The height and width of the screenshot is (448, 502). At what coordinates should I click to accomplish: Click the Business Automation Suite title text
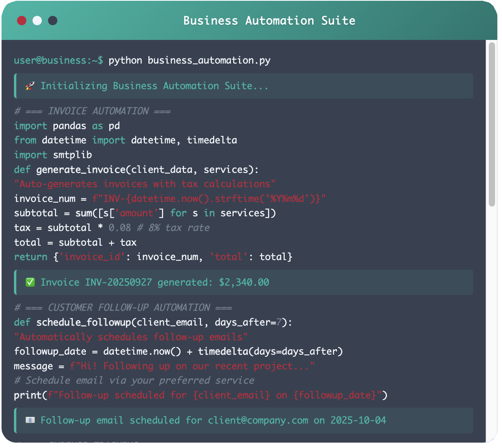(269, 21)
